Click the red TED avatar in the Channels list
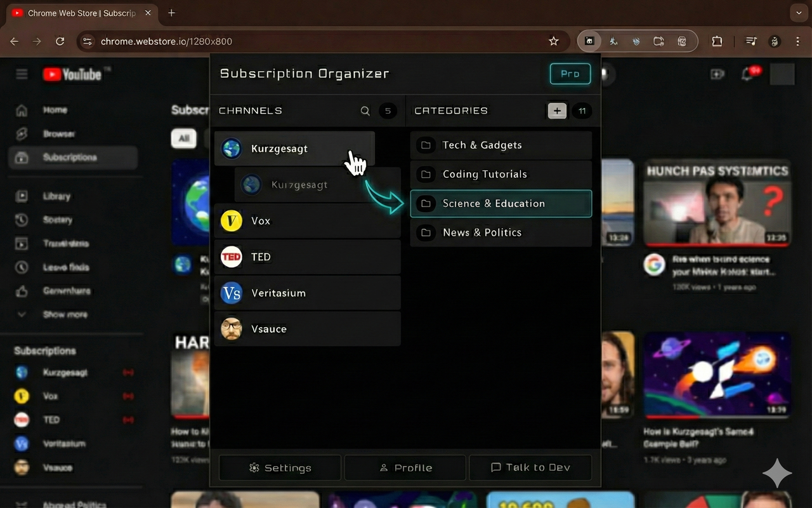 232,257
